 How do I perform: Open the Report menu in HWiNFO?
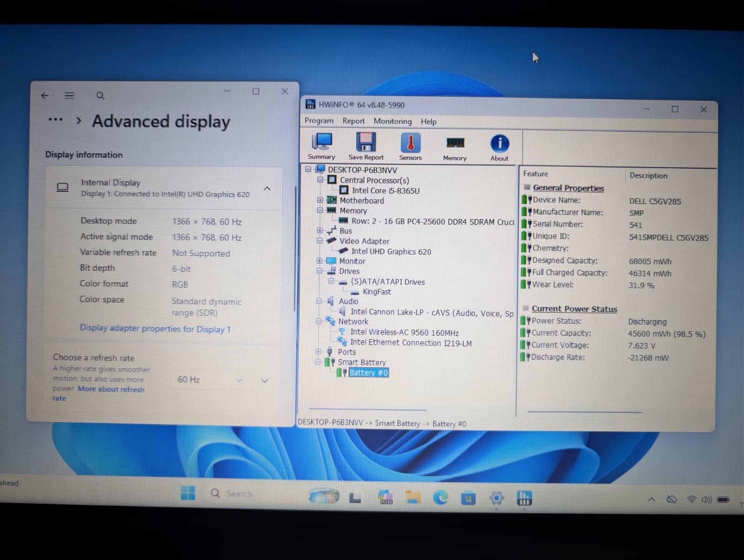click(x=353, y=121)
